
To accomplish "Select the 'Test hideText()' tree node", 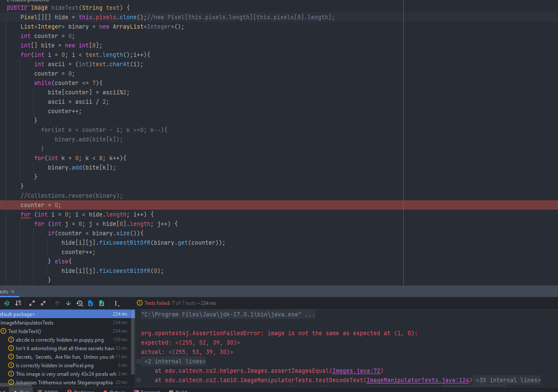I will tap(24, 331).
